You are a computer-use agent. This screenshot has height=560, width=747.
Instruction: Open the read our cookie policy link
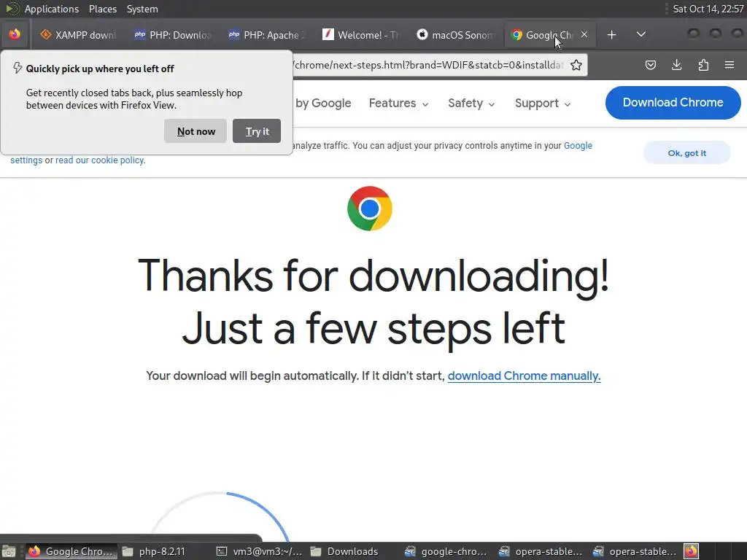(100, 160)
